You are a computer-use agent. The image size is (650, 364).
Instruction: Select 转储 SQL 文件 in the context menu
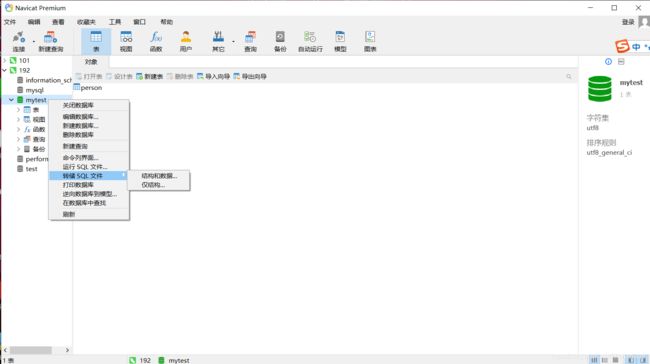89,176
